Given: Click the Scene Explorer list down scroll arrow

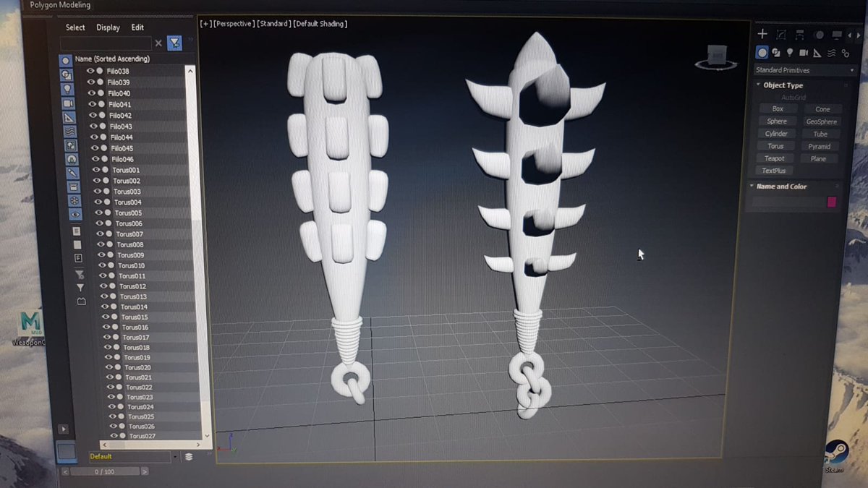Looking at the screenshot, I should click(208, 436).
